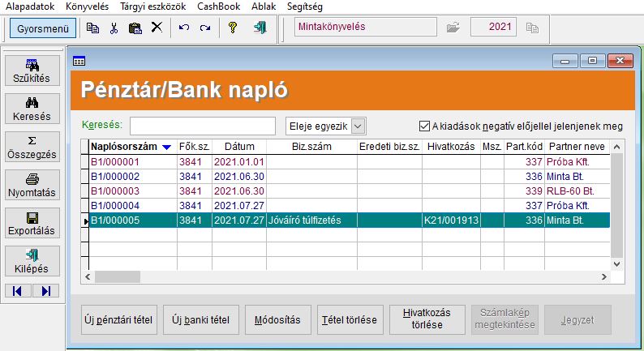The image size is (644, 351).
Task: Click the Delete X toolbar icon
Action: tap(157, 28)
